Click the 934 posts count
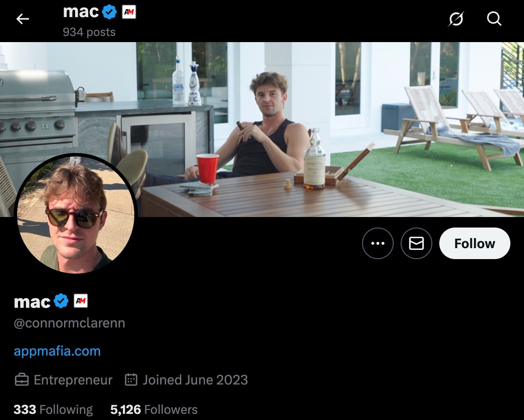The image size is (524, 420). [x=89, y=32]
